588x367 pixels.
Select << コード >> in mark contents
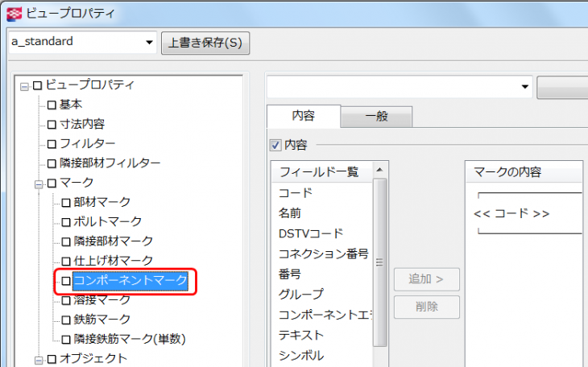[511, 213]
